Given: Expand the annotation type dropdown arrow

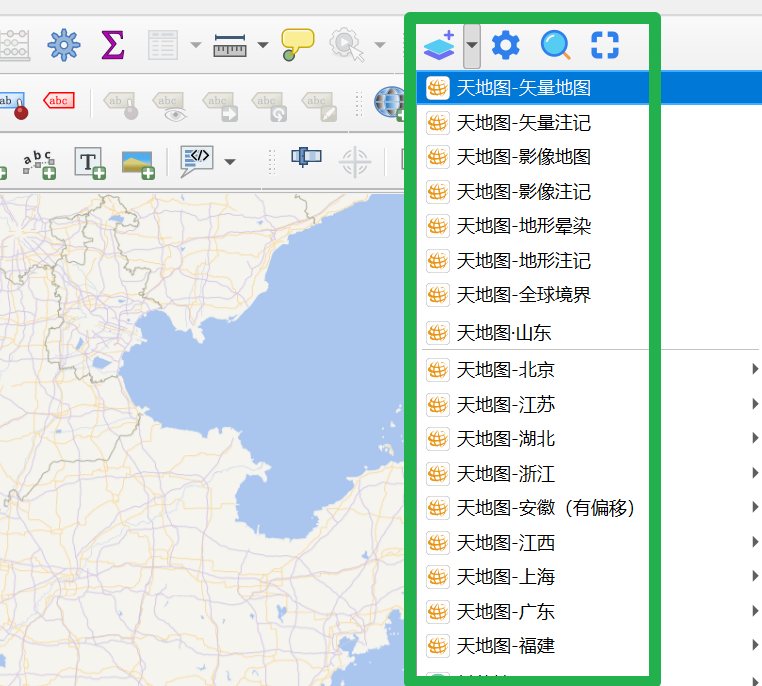Looking at the screenshot, I should click(230, 162).
